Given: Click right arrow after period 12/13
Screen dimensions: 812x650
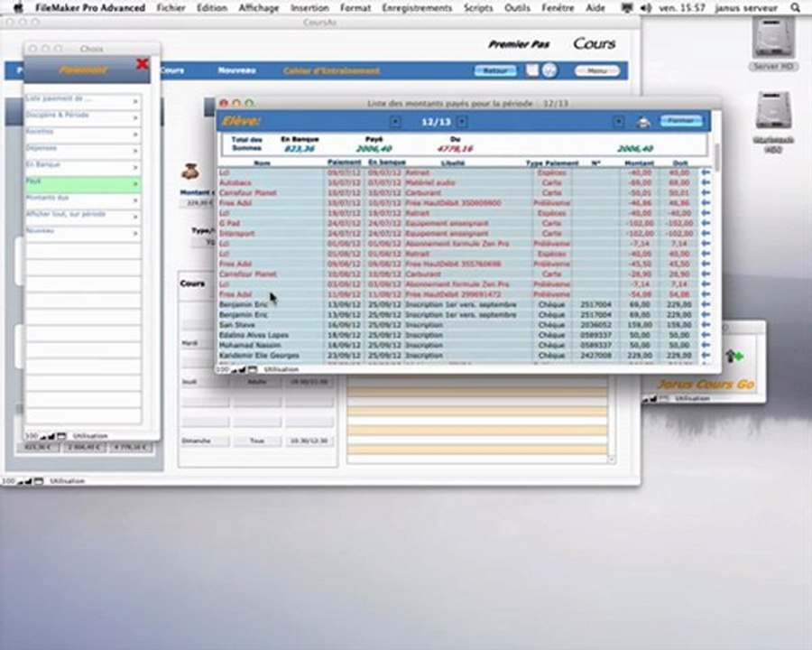Looking at the screenshot, I should tap(462, 122).
